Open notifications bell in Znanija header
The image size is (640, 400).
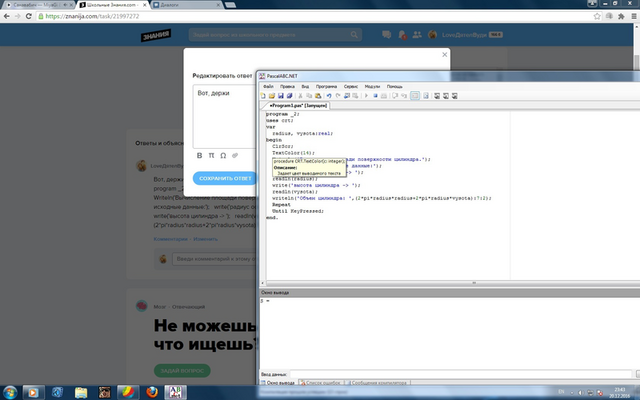[402, 35]
